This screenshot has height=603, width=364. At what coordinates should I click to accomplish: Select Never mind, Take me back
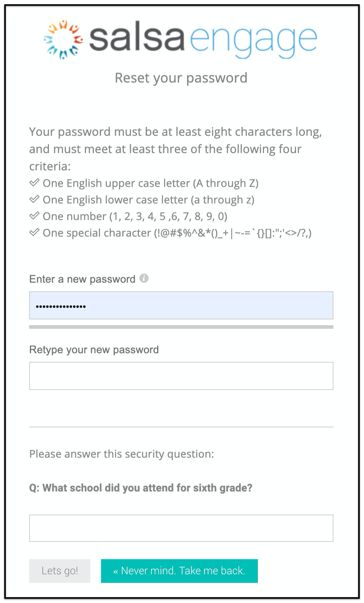pyautogui.click(x=179, y=571)
